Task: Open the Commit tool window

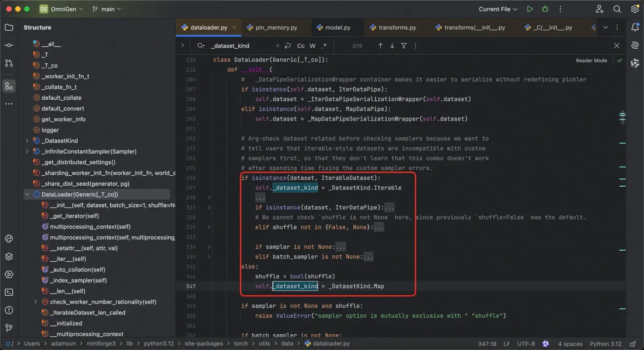Action: 9,45
